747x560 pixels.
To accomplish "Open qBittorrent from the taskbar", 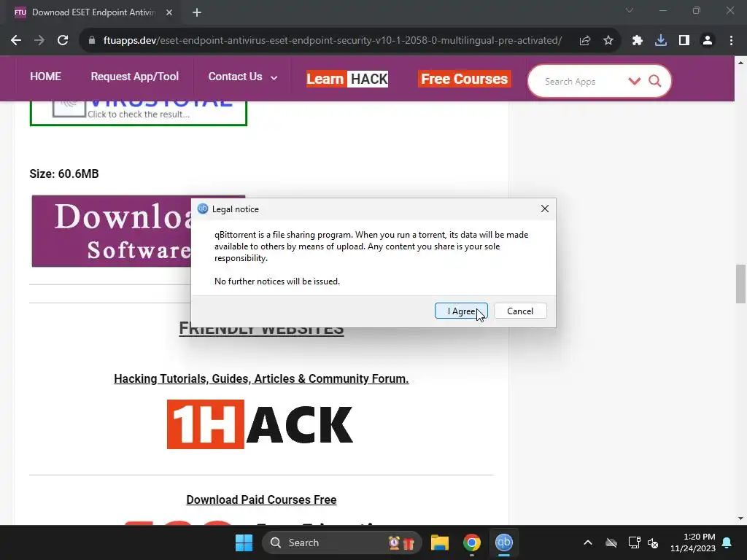I will click(x=503, y=542).
